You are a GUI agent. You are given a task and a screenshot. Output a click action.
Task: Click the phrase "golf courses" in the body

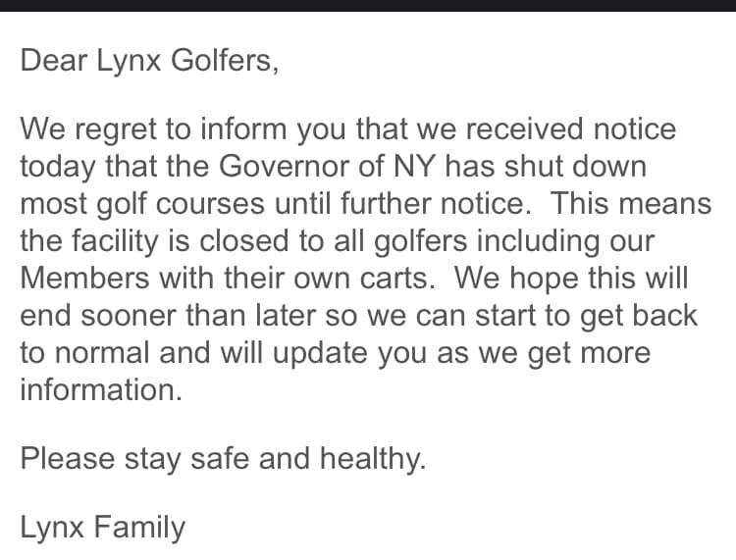click(181, 205)
